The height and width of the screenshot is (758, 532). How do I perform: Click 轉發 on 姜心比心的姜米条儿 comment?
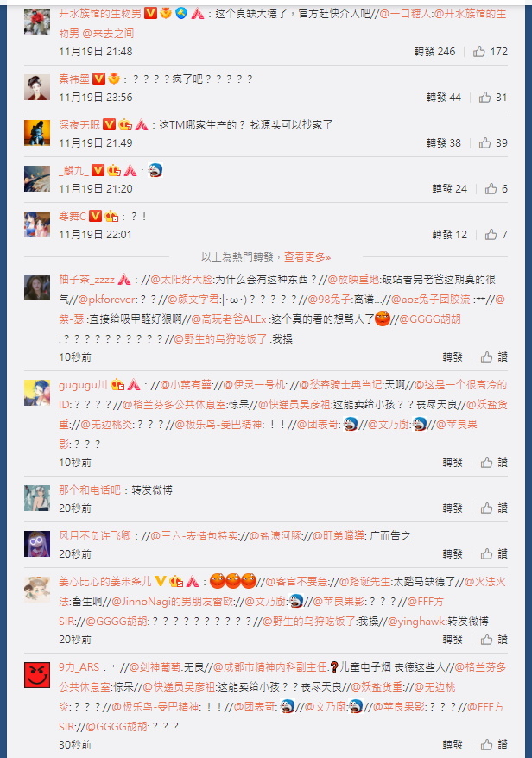453,640
